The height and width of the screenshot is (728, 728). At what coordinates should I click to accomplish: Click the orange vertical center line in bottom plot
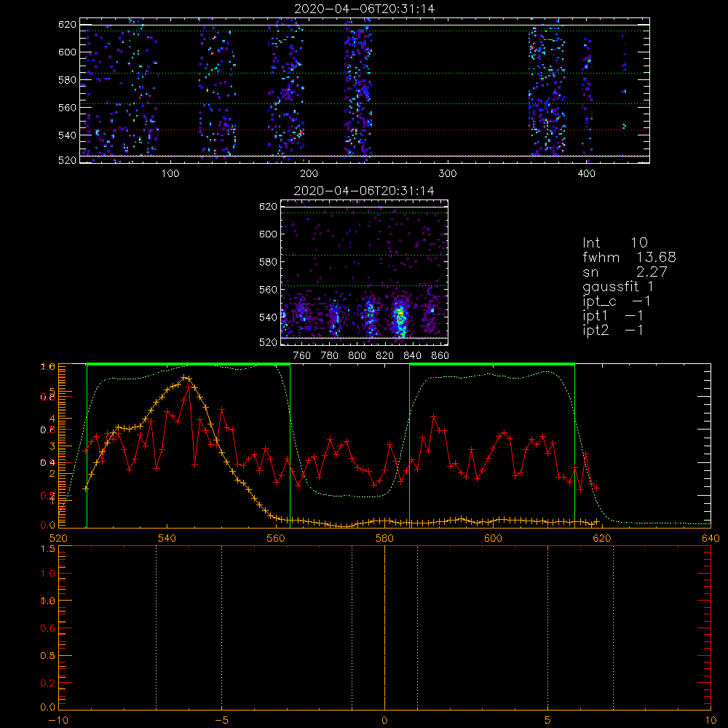[x=384, y=627]
